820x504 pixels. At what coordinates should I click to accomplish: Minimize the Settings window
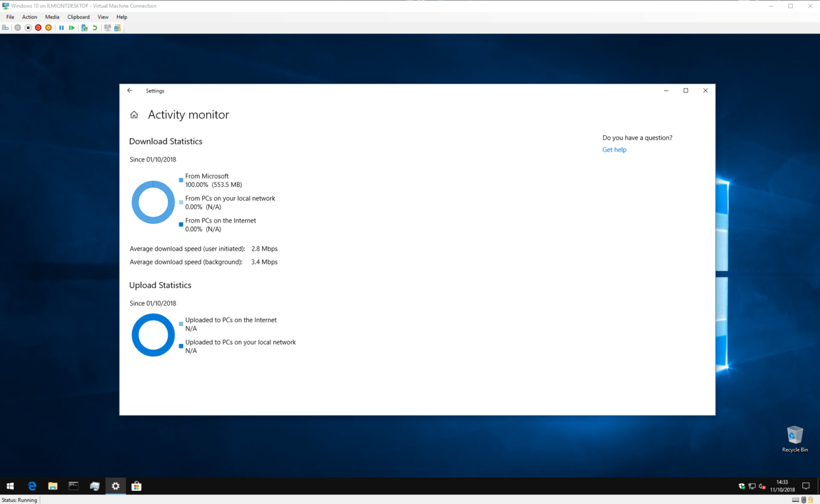(666, 91)
